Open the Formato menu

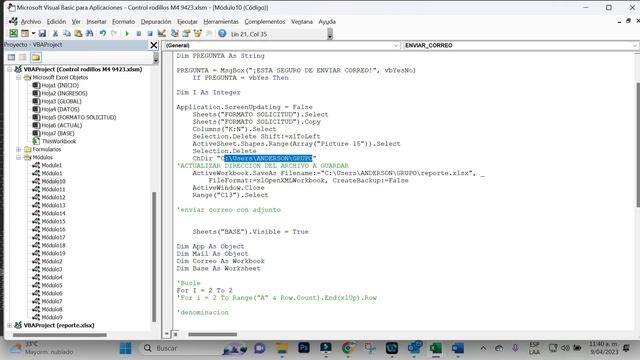pyautogui.click(x=124, y=22)
